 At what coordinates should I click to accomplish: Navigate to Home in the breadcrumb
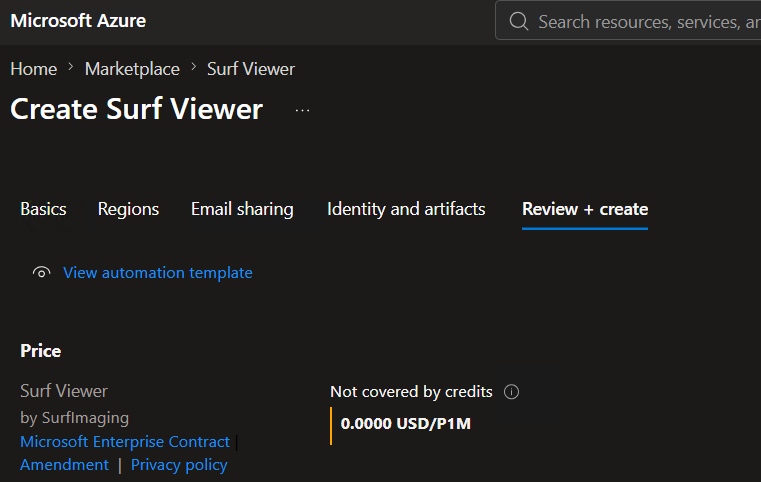(x=33, y=69)
